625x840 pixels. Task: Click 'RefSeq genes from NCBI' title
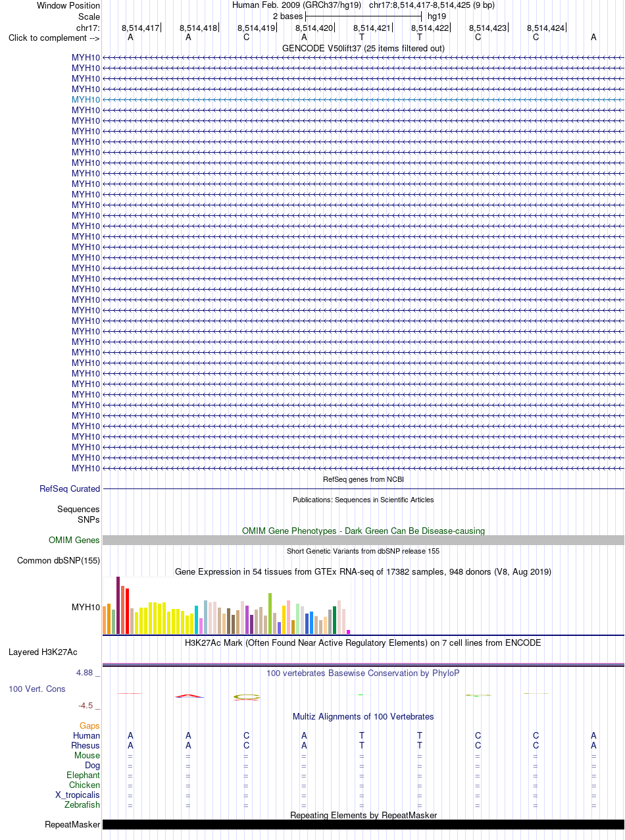[363, 479]
